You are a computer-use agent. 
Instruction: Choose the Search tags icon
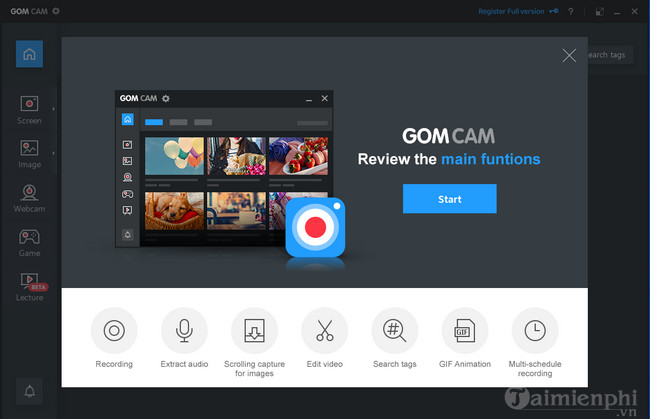[x=395, y=330]
